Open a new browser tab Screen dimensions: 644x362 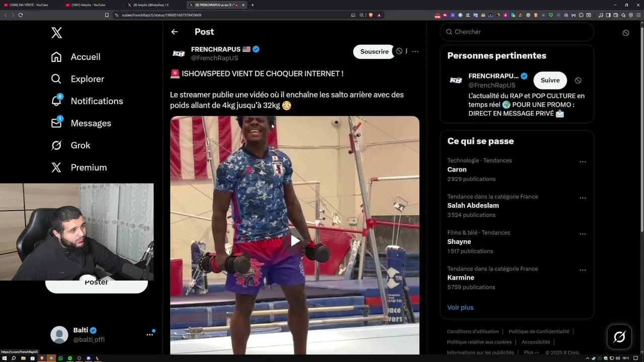coord(253,5)
